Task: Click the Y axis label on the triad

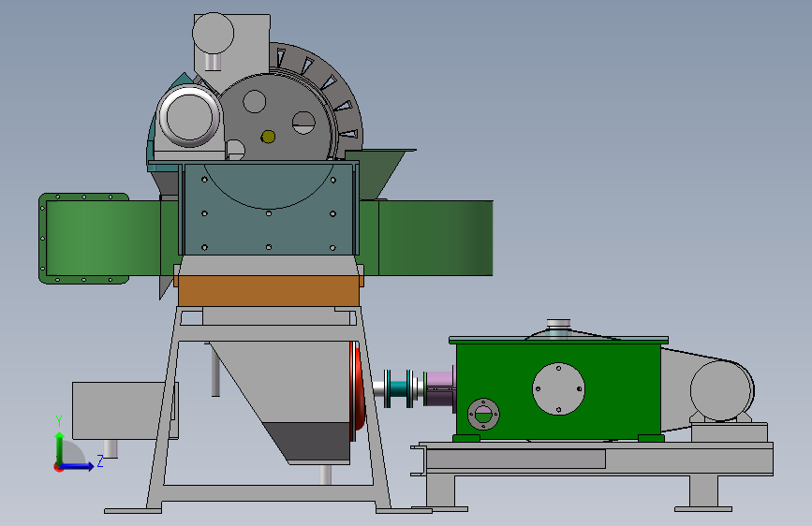Action: [x=59, y=421]
